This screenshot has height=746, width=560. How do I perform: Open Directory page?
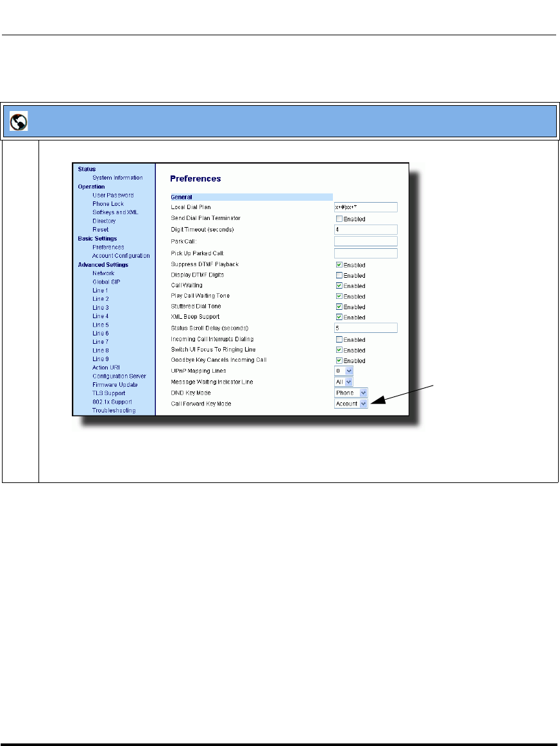[x=104, y=221]
